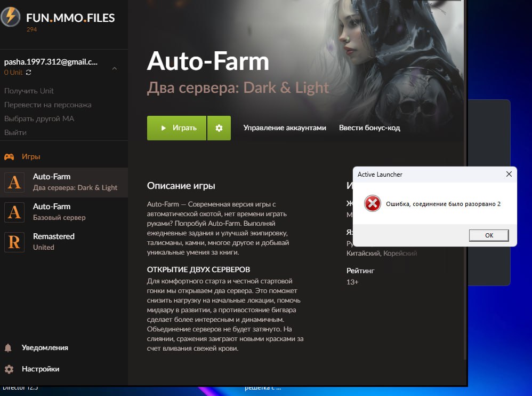532x396 pixels.
Task: Collapse the account menu chevron
Action: [x=115, y=69]
